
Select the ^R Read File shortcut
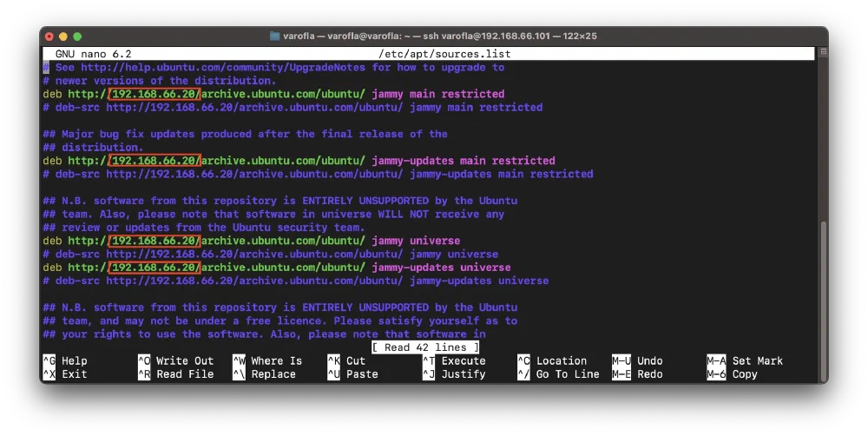click(175, 374)
